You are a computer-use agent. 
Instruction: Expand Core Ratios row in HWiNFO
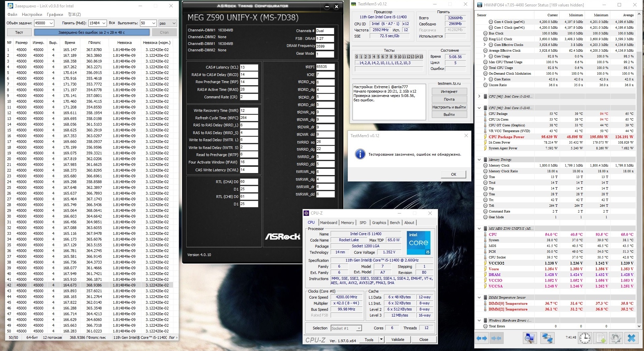click(485, 79)
